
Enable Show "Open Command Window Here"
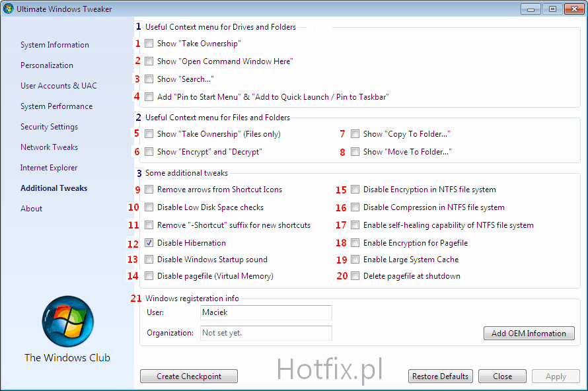click(149, 61)
